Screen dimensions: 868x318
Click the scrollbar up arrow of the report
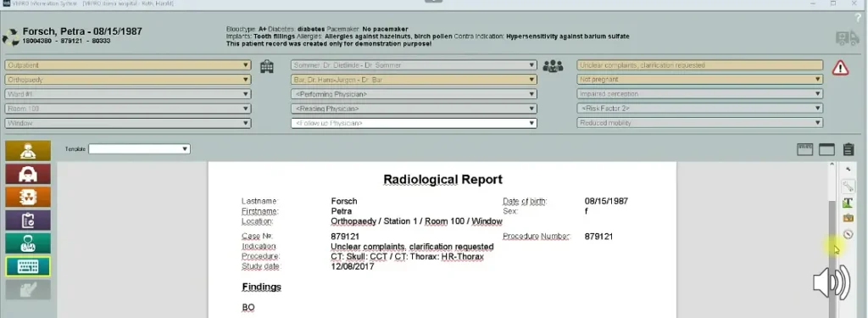pyautogui.click(x=832, y=165)
